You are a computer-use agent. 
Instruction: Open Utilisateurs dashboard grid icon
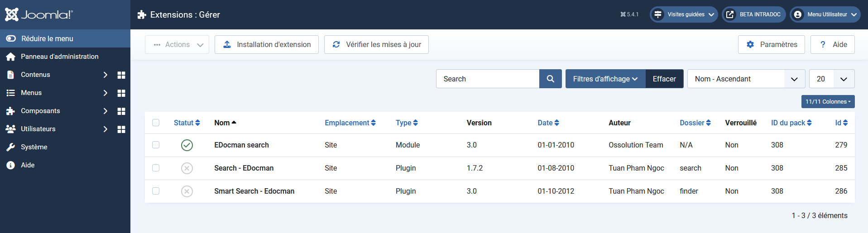click(x=121, y=129)
